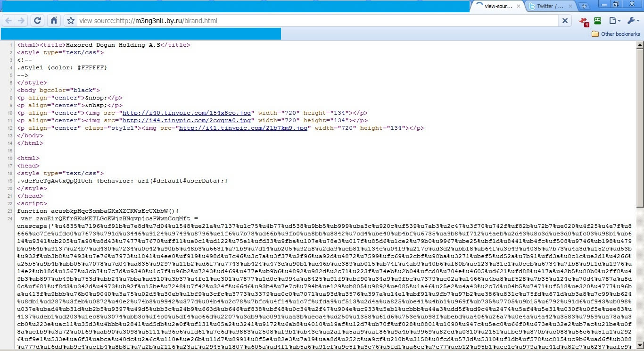Click the title text Haxored Dogan Holding A.S
This screenshot has width=644, height=351.
[113, 45]
